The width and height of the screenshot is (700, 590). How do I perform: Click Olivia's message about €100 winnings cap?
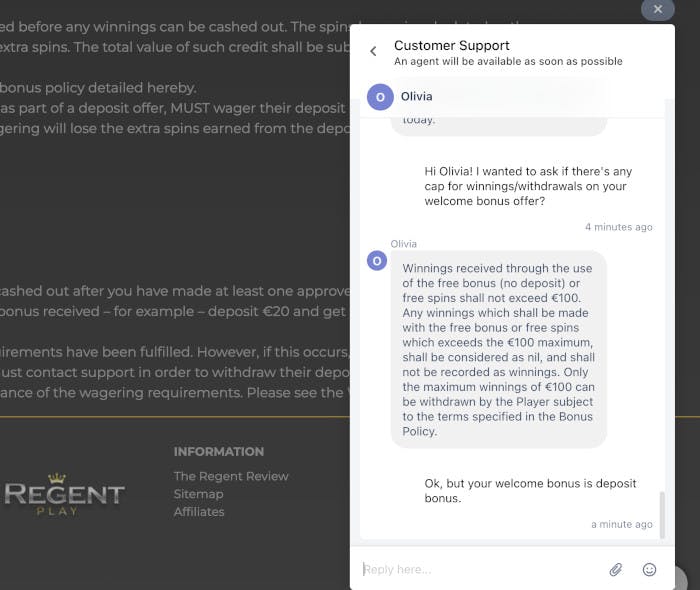click(x=499, y=349)
